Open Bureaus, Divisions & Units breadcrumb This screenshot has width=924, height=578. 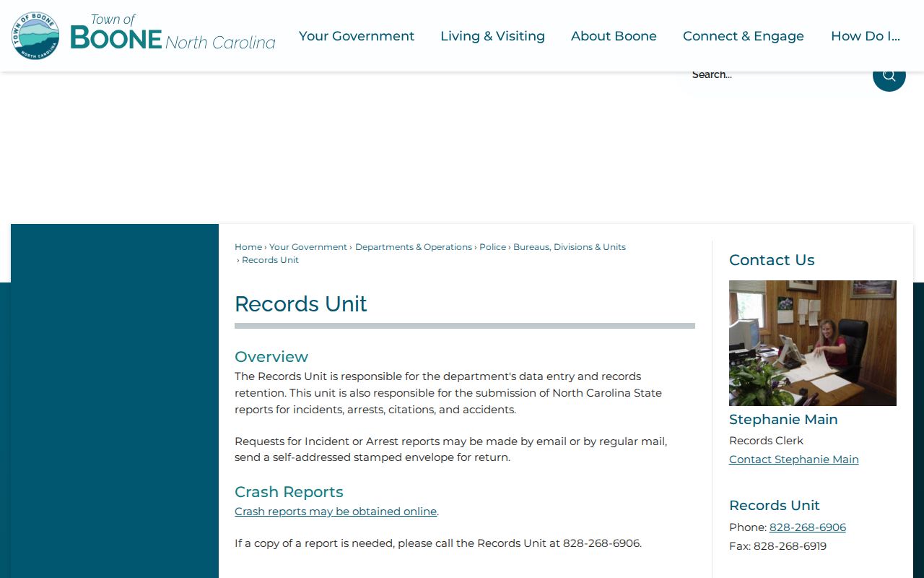click(x=570, y=247)
